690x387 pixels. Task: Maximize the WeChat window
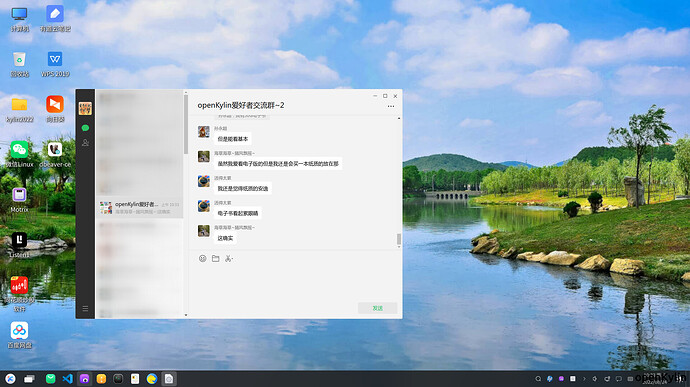pos(385,96)
